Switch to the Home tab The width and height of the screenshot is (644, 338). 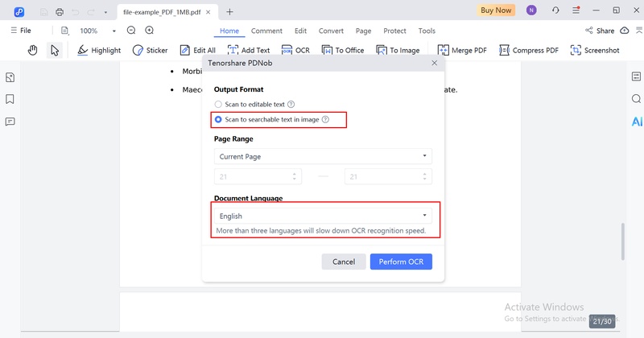click(x=229, y=31)
